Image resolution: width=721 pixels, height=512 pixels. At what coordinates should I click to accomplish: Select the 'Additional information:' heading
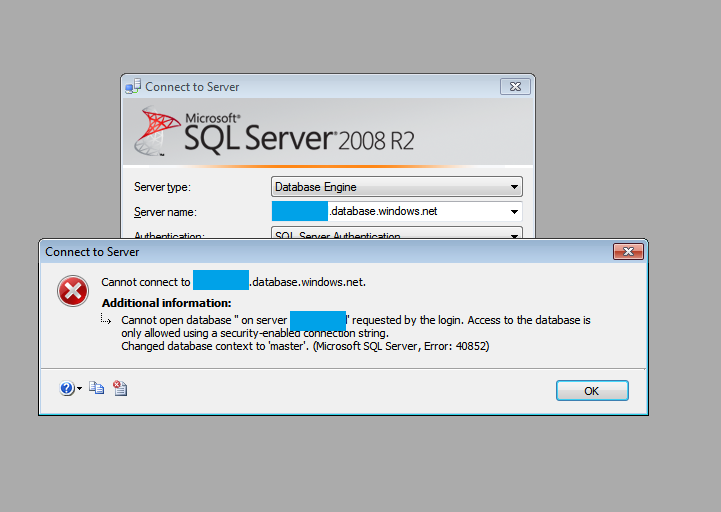click(166, 303)
